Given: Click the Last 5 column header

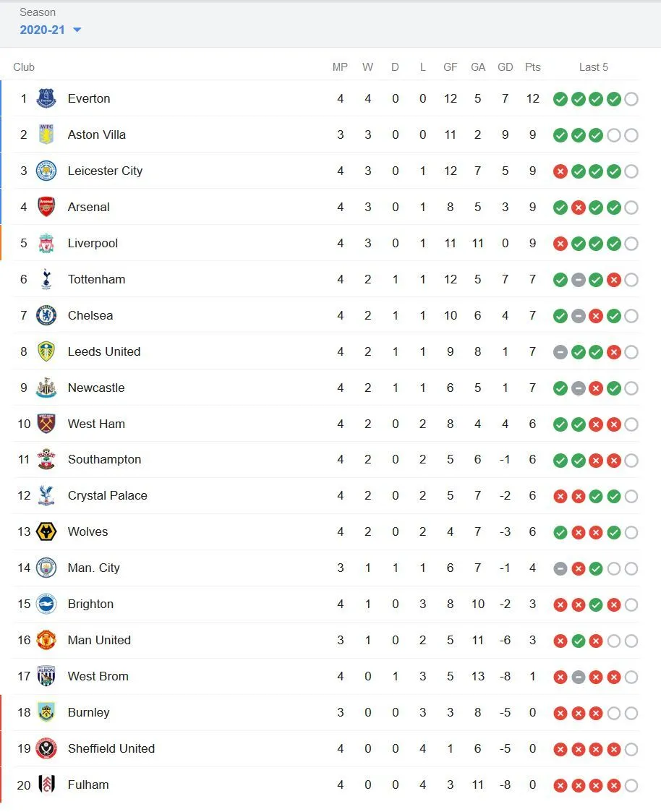Looking at the screenshot, I should click(593, 67).
